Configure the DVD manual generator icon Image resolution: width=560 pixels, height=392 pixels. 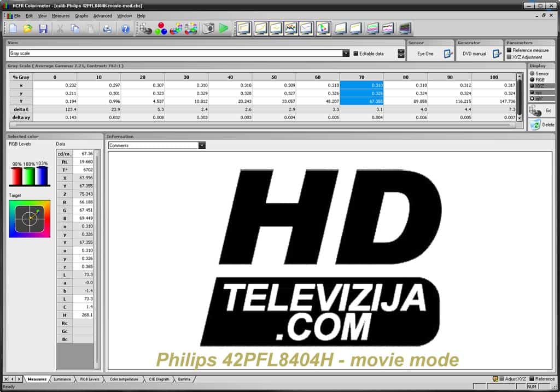click(497, 54)
